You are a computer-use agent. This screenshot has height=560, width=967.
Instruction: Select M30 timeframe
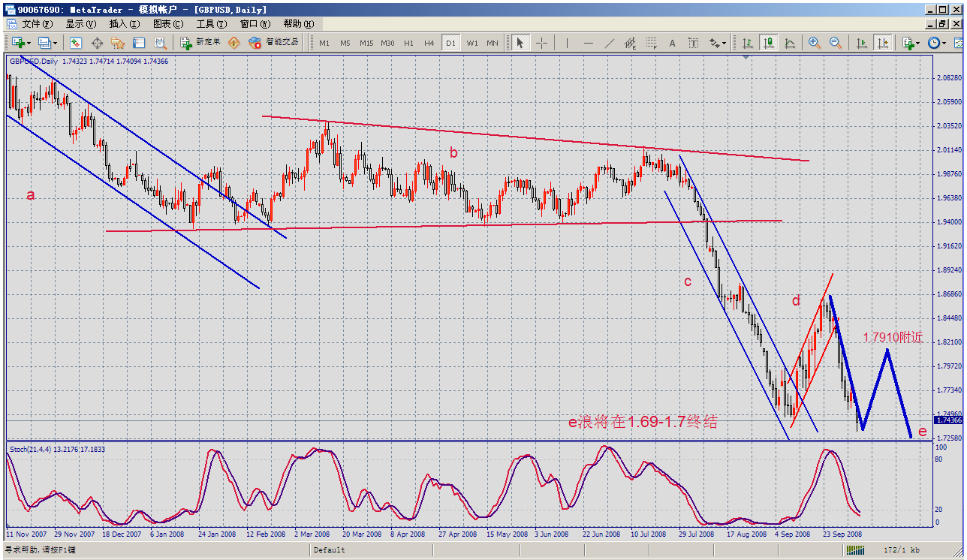click(x=387, y=43)
